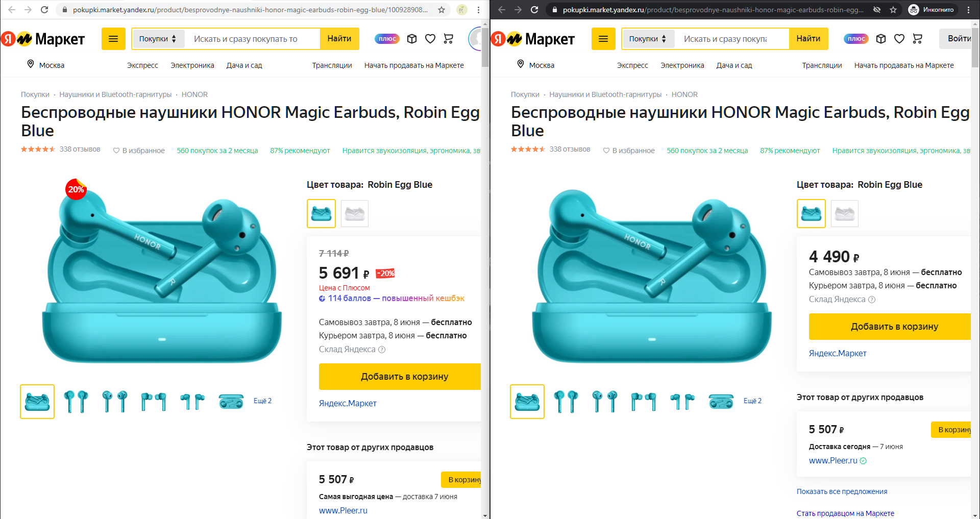Reload the page in right incognito browser

[534, 10]
